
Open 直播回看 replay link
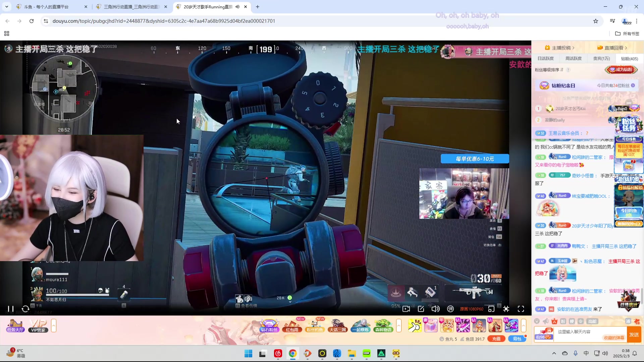[x=612, y=48]
